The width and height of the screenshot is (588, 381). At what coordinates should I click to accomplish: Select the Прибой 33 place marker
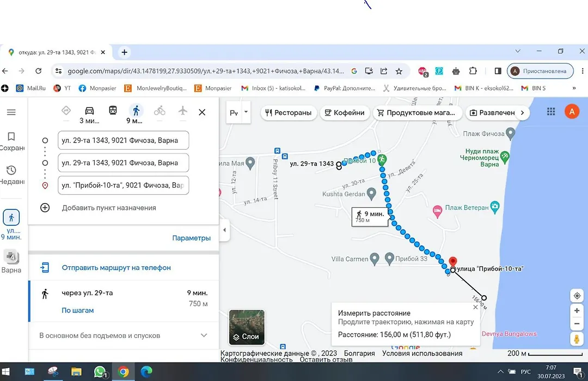click(x=389, y=259)
